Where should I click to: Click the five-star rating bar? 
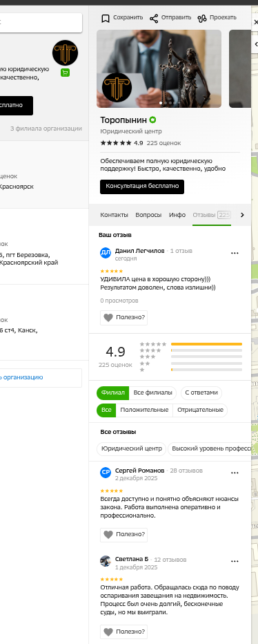point(206,344)
